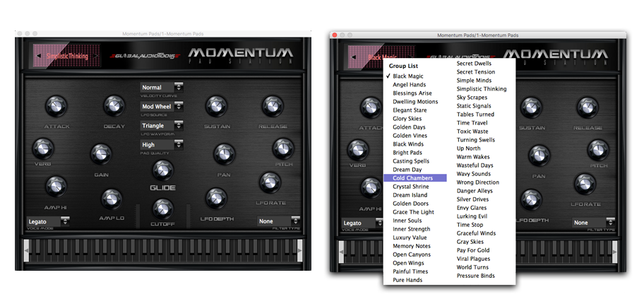Click the previous preset arrow in right window
This screenshot has height=304, width=644.
(x=354, y=57)
